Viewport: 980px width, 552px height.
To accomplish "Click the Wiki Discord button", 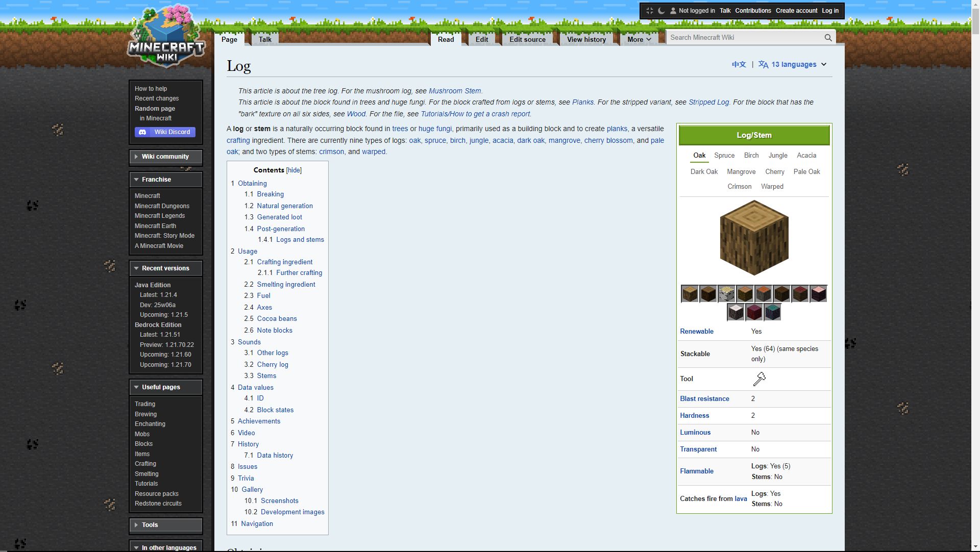I will pyautogui.click(x=165, y=132).
